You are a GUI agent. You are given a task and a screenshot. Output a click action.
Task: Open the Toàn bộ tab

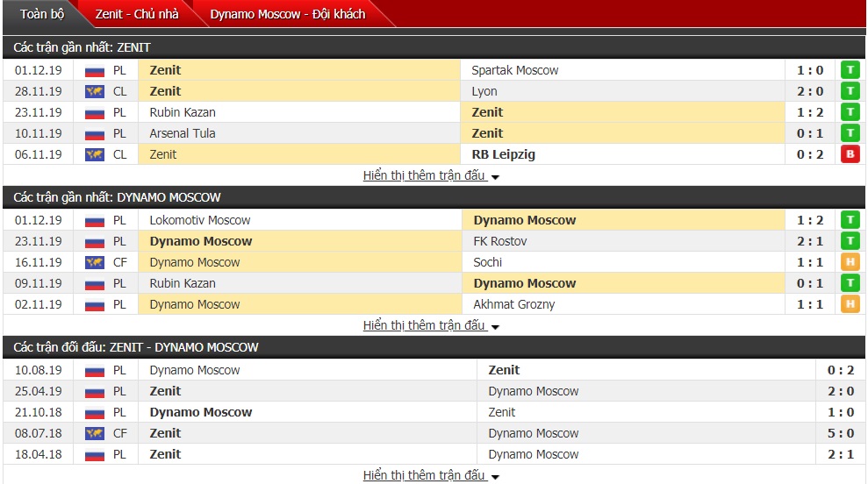[42, 14]
